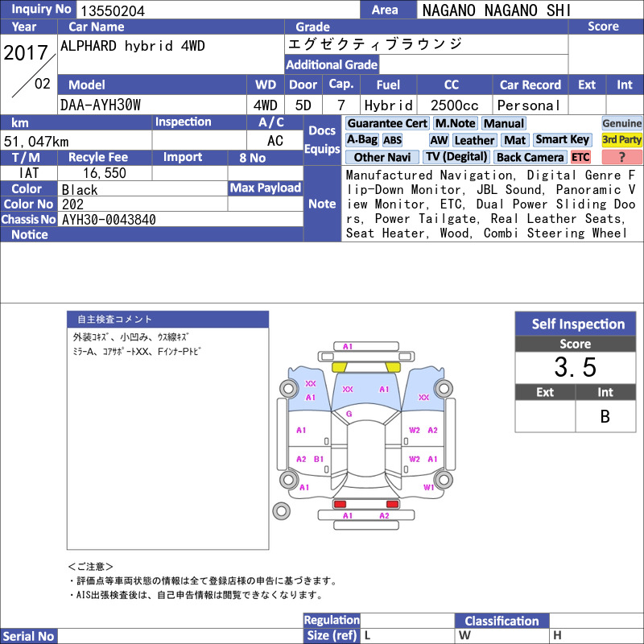Image resolution: width=644 pixels, height=644 pixels.
Task: Click the Notice header bar
Action: point(151,234)
